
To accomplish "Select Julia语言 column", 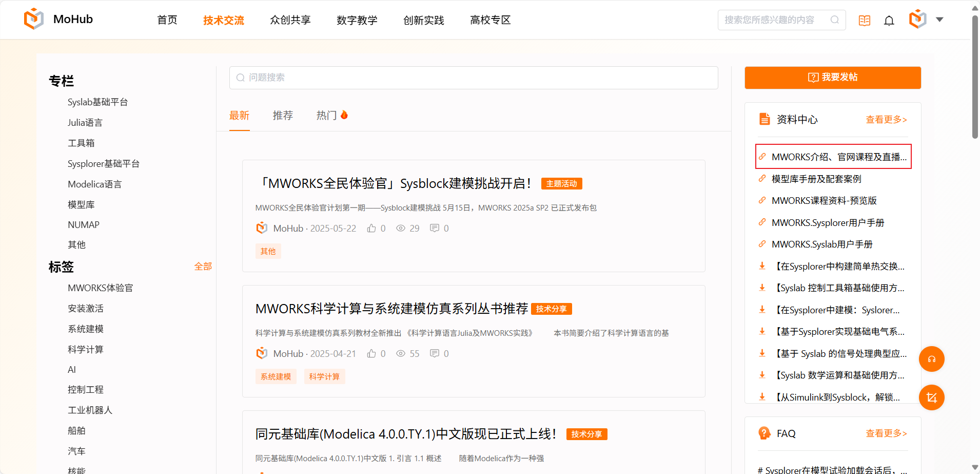I will [85, 123].
